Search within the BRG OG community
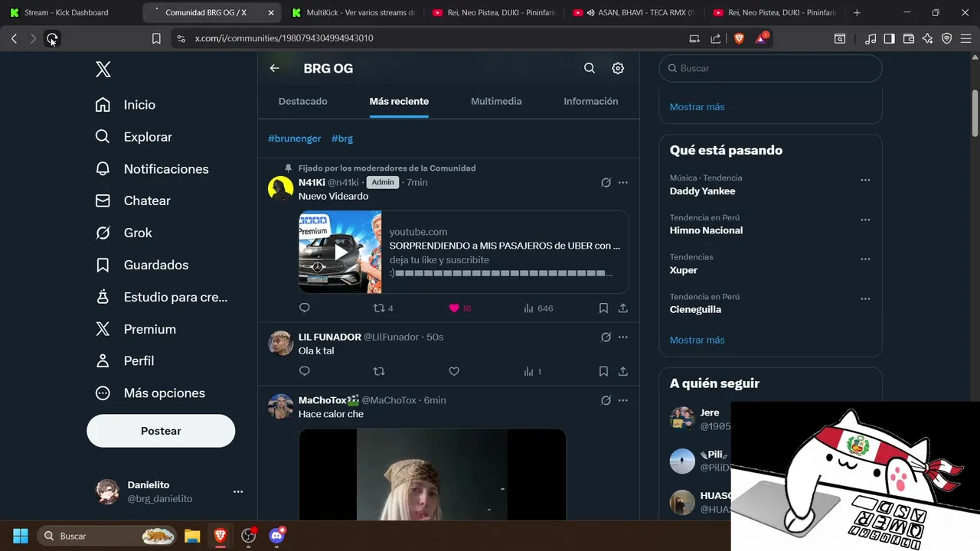The height and width of the screenshot is (551, 980). [590, 68]
